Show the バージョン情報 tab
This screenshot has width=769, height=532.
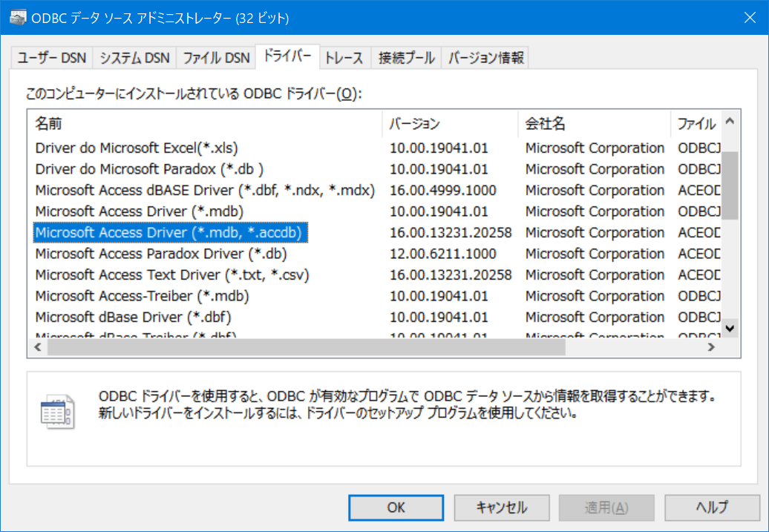[x=485, y=59]
